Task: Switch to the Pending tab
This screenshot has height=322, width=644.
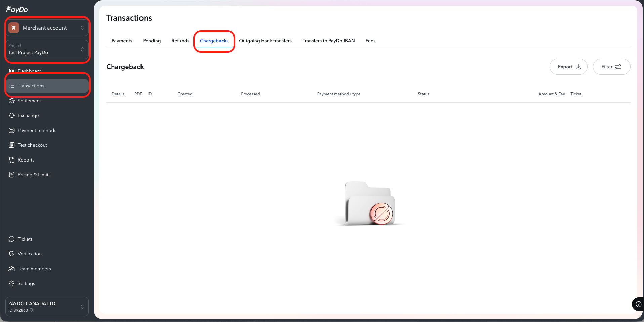Action: 152,41
